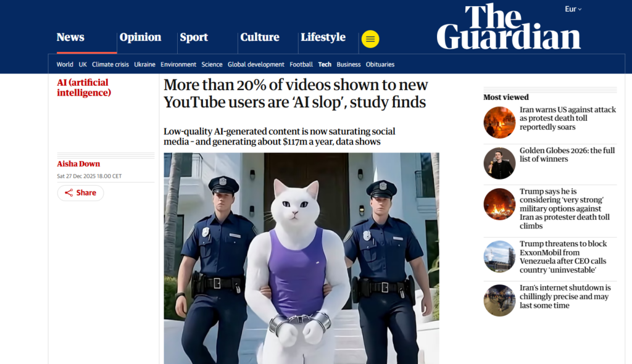The height and width of the screenshot is (364, 632).
Task: Open the ExxonMobil Venezuela story thumbnail
Action: [499, 257]
